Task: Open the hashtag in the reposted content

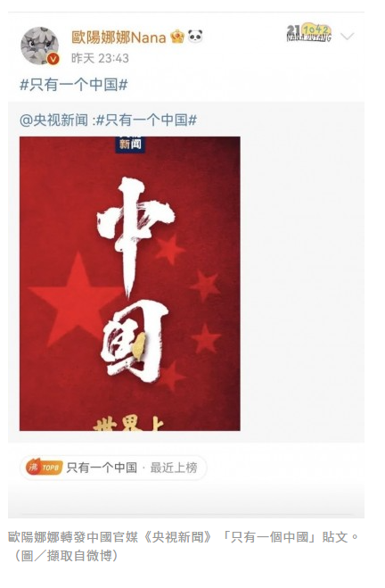Action: 146,120
